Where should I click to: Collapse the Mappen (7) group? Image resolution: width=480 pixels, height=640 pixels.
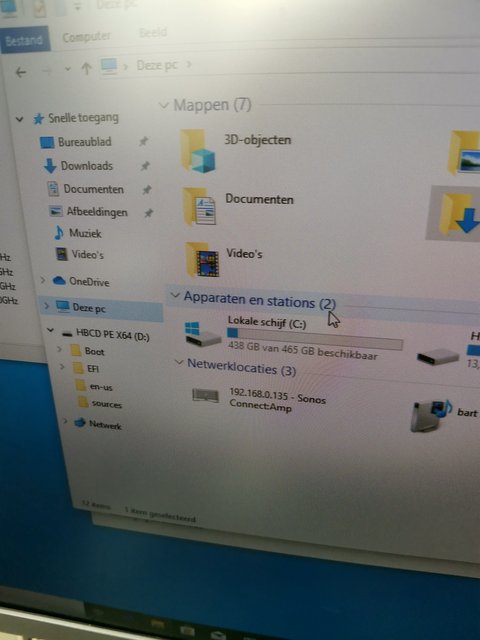(163, 105)
